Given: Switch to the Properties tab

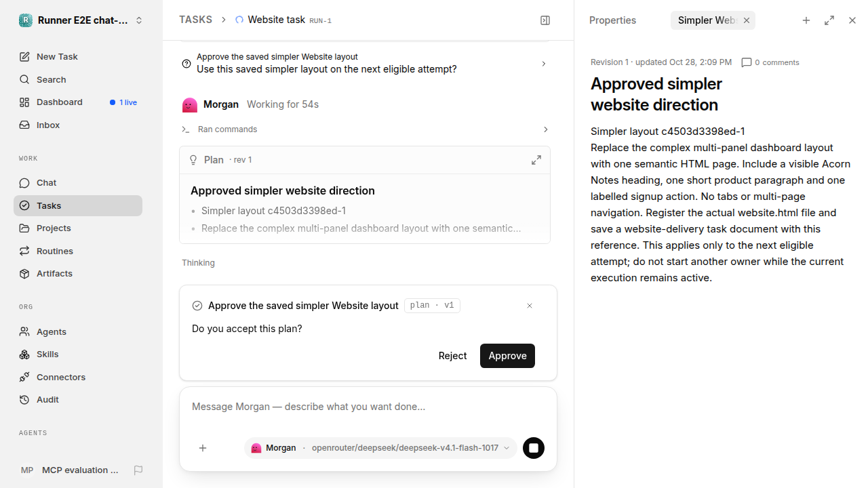Looking at the screenshot, I should click(x=612, y=20).
